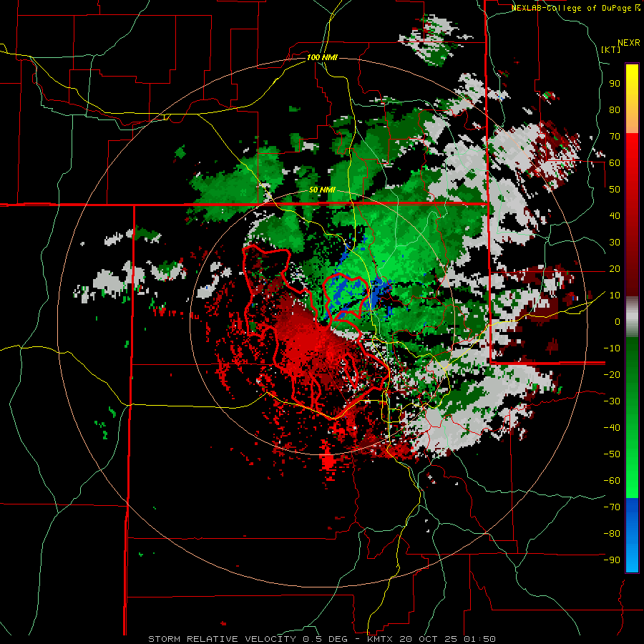
Task: Click the bottom caption "STORM RELATIVE VELOCITY 0.5 DEG"
Action: coord(248,639)
